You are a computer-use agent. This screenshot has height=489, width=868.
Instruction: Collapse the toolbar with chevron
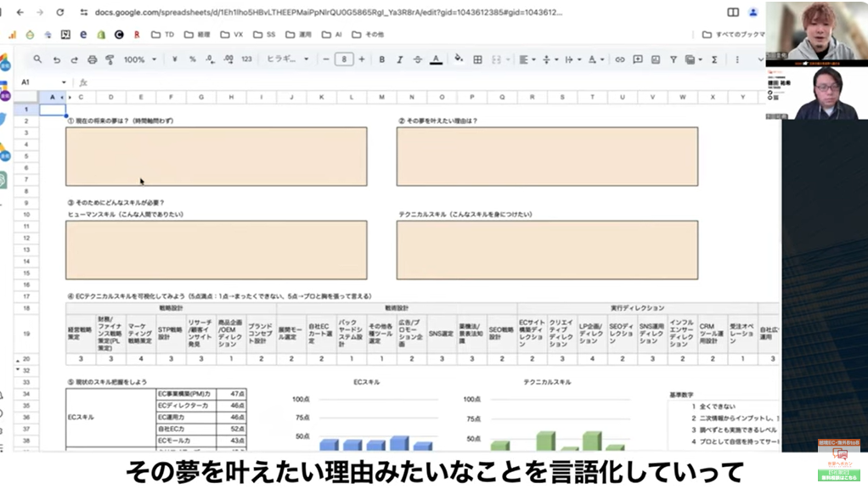pos(760,59)
